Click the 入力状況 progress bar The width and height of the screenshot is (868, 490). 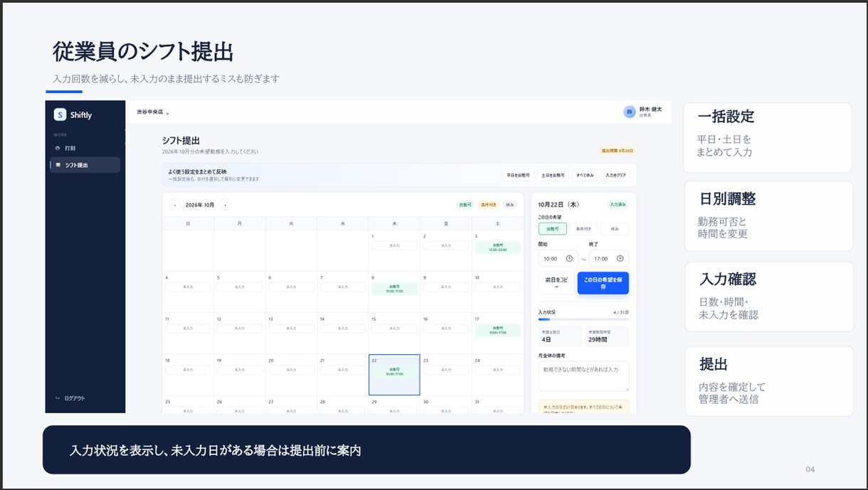pos(583,319)
